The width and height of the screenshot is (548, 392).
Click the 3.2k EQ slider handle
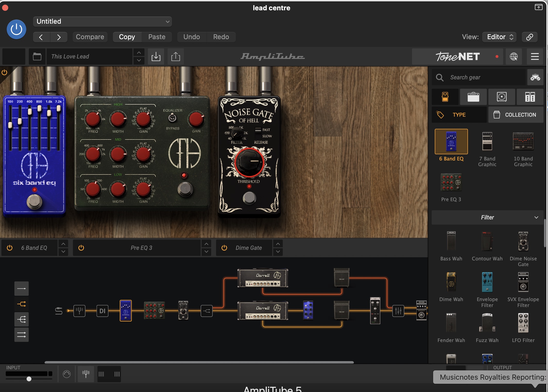point(59,108)
